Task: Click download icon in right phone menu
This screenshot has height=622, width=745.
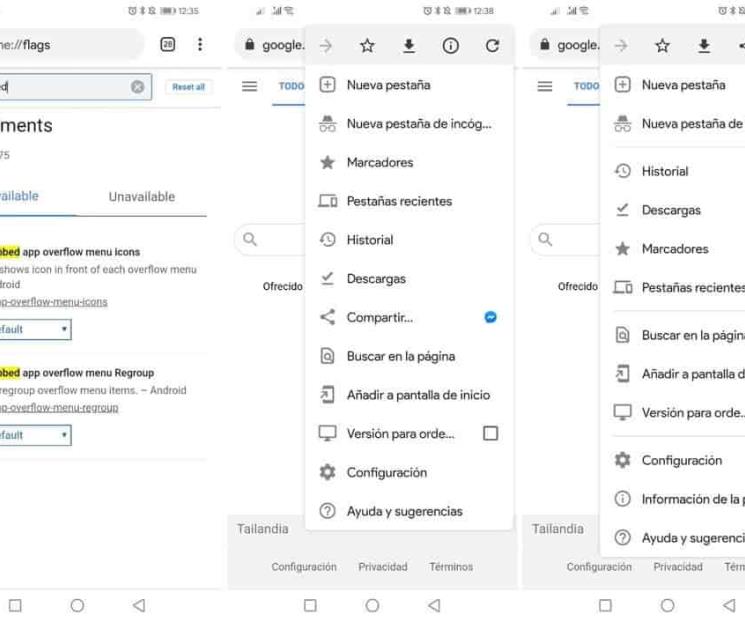Action: (x=704, y=46)
